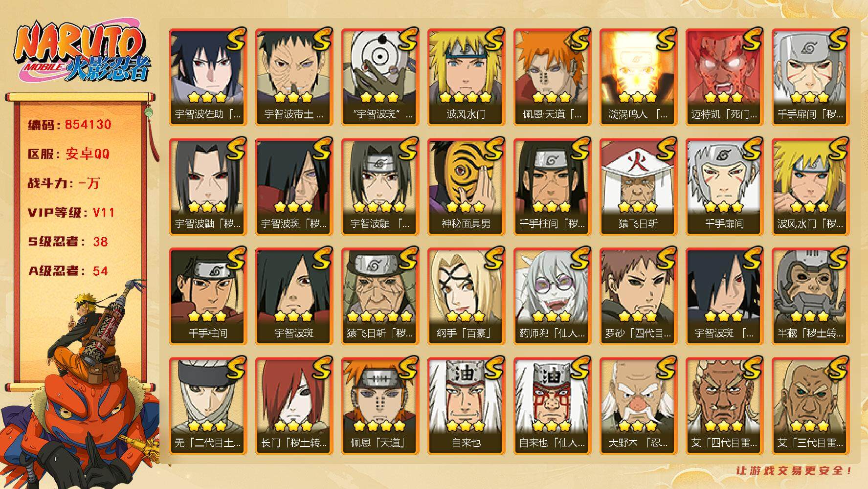Select the 纲手「百豪」 ninja card
Image resolution: width=868 pixels, height=489 pixels.
click(466, 296)
